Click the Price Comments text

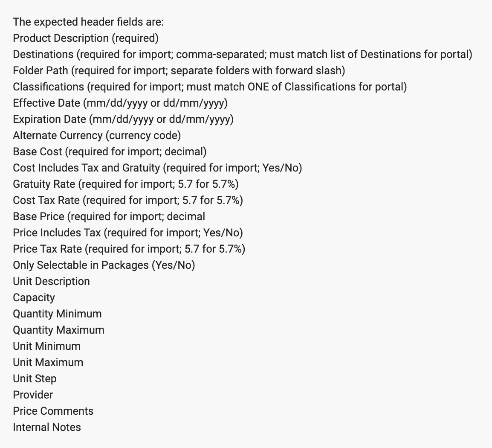coord(53,411)
